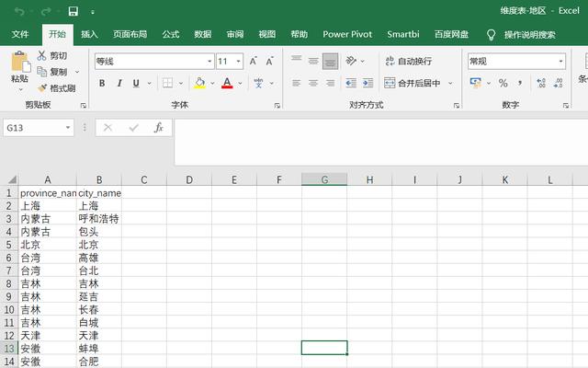The image size is (588, 368).
Task: Select cell containing 呼和浩特
Action: pos(99,219)
